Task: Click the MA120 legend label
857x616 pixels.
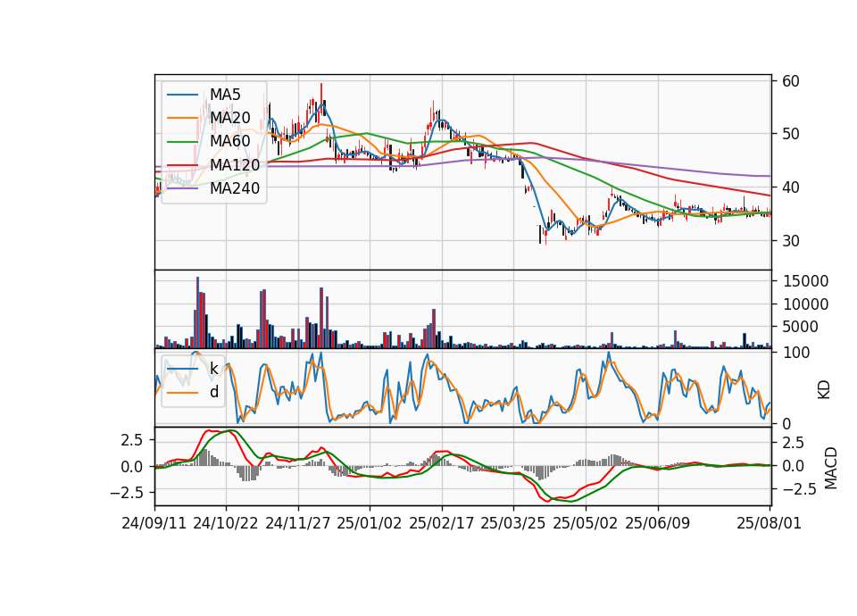Action: click(x=235, y=164)
